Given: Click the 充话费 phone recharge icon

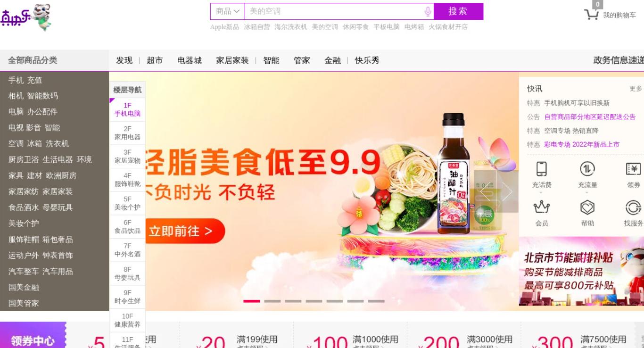Looking at the screenshot, I should pyautogui.click(x=542, y=169).
